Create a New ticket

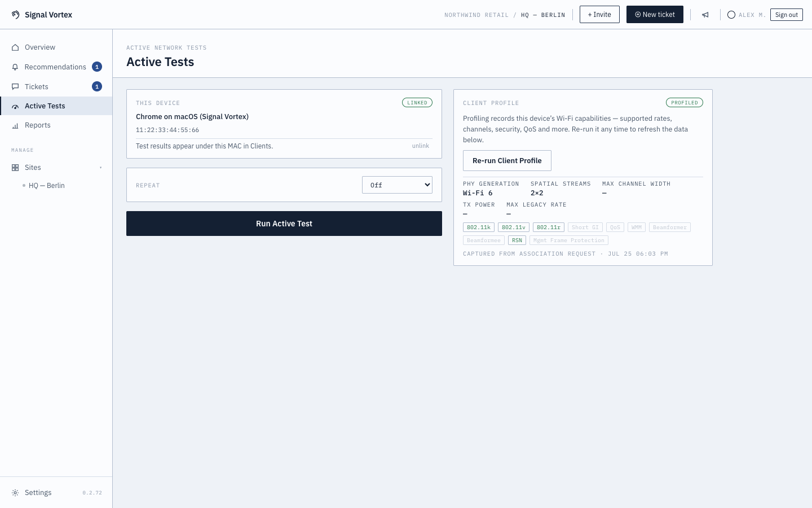[655, 15]
